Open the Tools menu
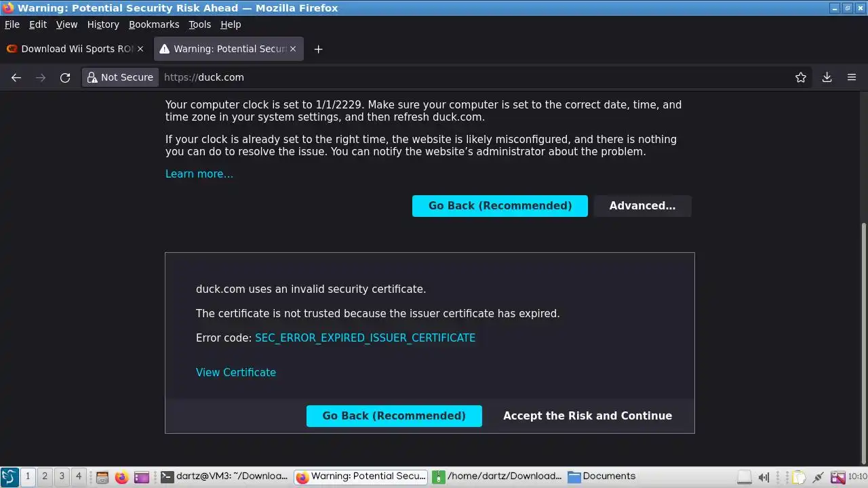868x488 pixels. pyautogui.click(x=199, y=24)
